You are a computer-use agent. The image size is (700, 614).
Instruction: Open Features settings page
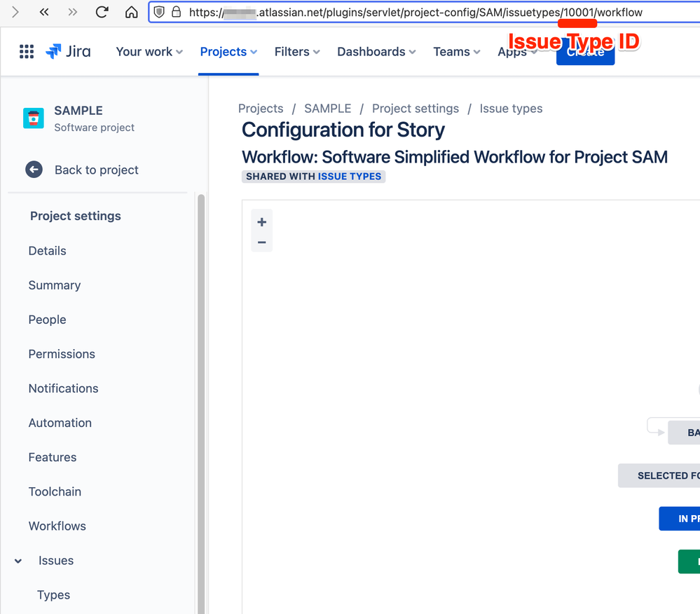tap(53, 457)
